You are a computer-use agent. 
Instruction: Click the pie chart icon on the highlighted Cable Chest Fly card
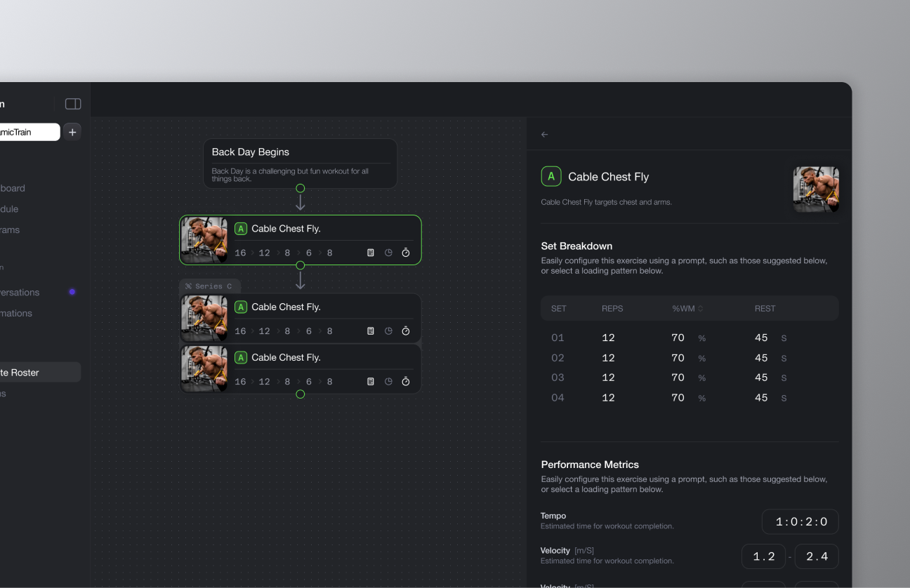[x=388, y=253]
